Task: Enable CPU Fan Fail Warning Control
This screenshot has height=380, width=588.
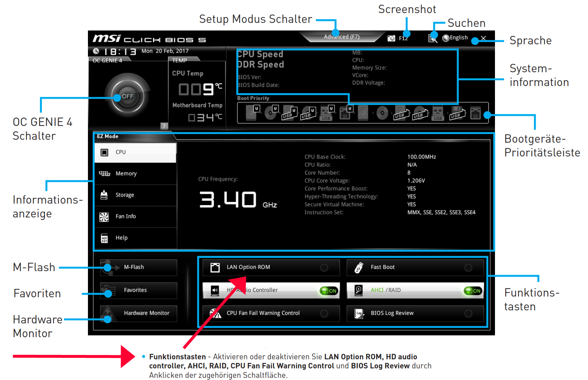Action: click(x=271, y=314)
